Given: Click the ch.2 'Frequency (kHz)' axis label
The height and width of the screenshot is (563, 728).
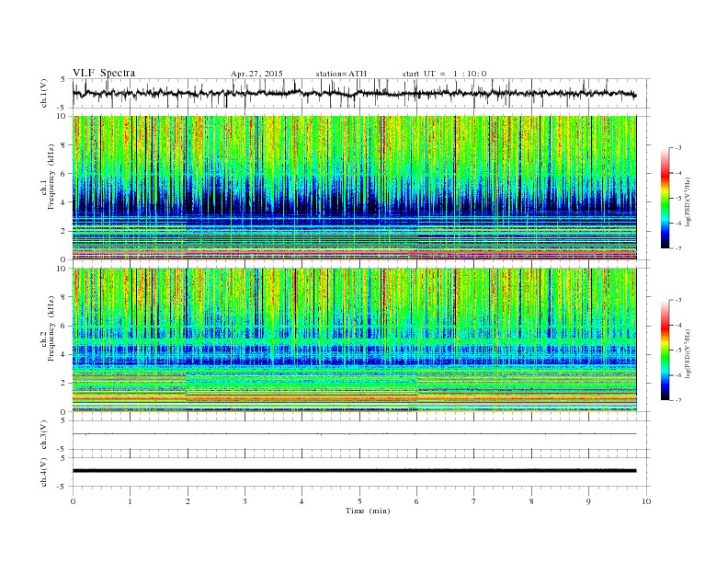Looking at the screenshot, I should click(51, 327).
